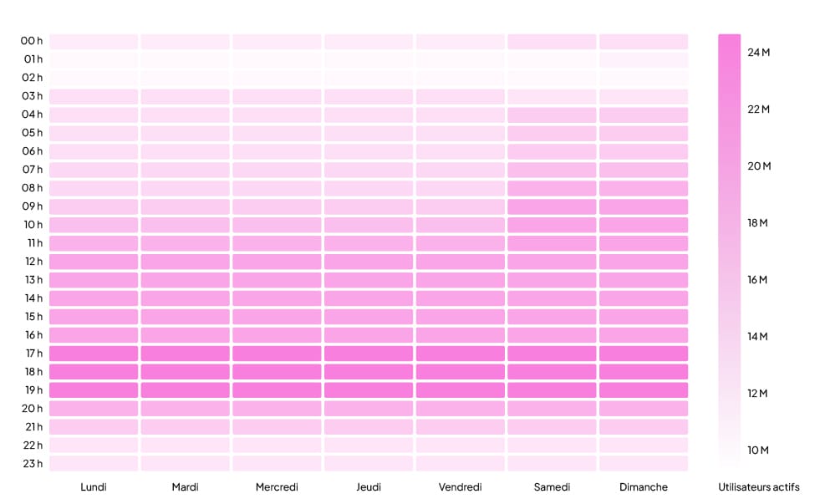Click the Dimanche axis label
815x504 pixels.
(x=644, y=486)
